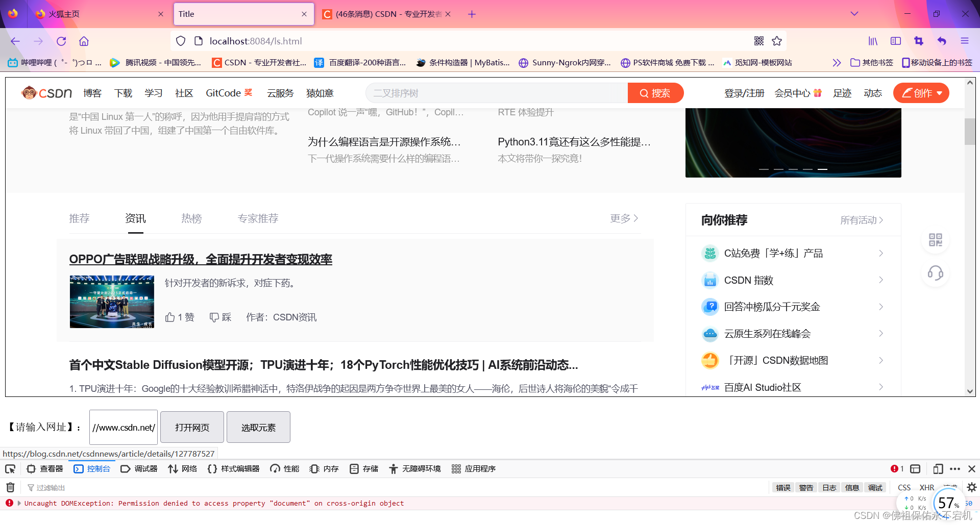Click the CSDN logo
Viewport: 980px width, 525px height.
[47, 93]
